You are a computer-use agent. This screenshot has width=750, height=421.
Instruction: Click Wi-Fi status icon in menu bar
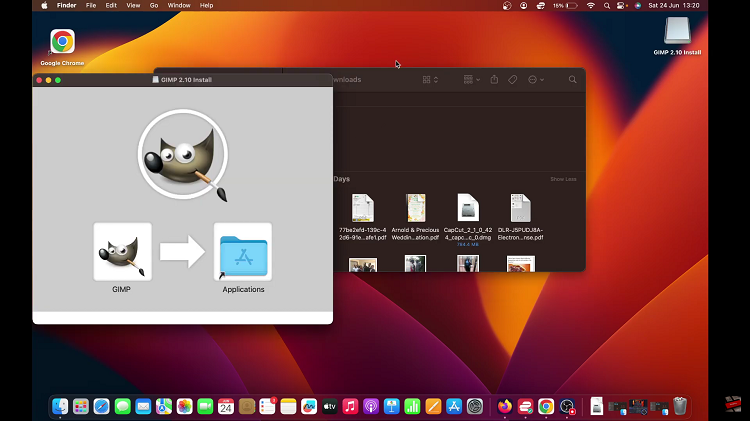coord(591,6)
